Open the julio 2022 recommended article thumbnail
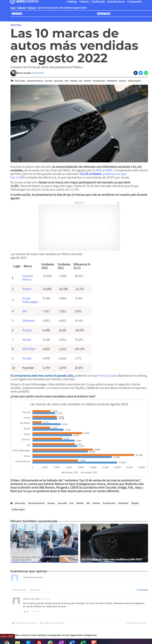 [114, 543]
